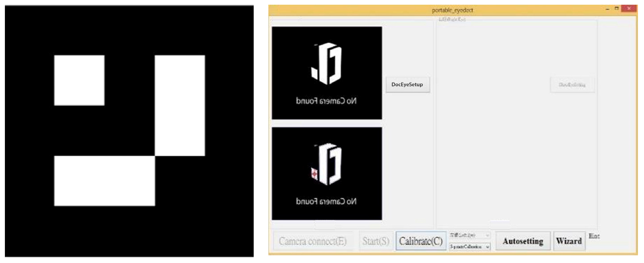Click the Hint label
Image resolution: width=644 pixels, height=263 pixels.
[594, 236]
